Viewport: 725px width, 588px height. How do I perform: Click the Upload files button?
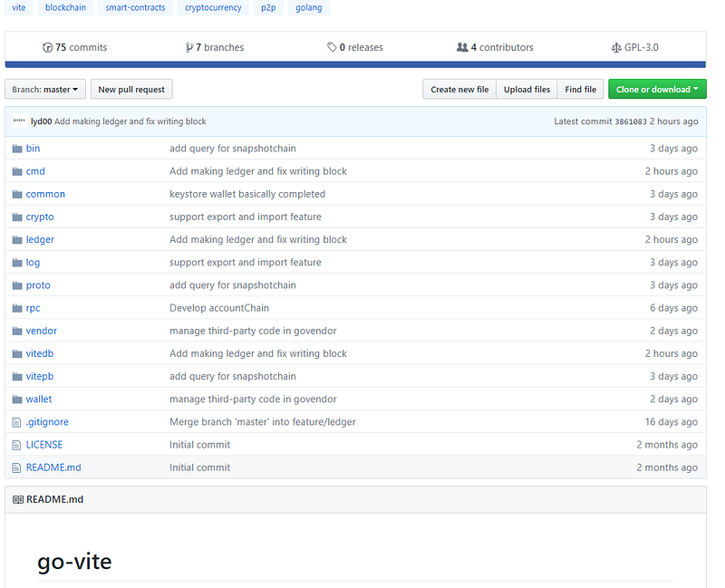(527, 89)
